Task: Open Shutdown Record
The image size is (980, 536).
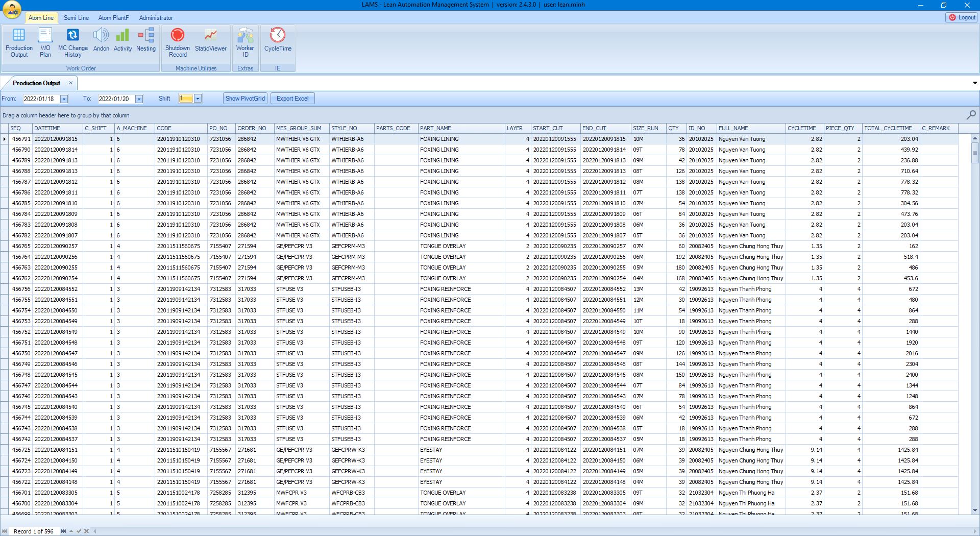Action: [x=178, y=42]
